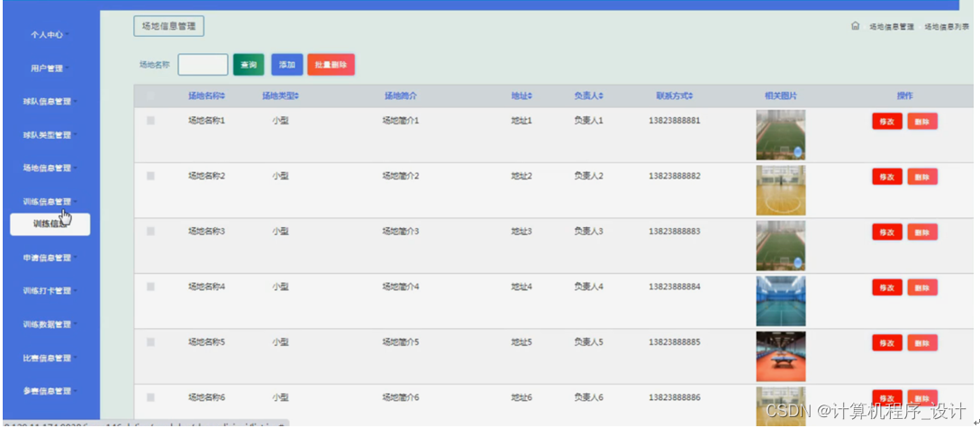Sort the table by 场地类型 column
Image resolution: width=980 pixels, height=428 pixels.
tap(280, 96)
